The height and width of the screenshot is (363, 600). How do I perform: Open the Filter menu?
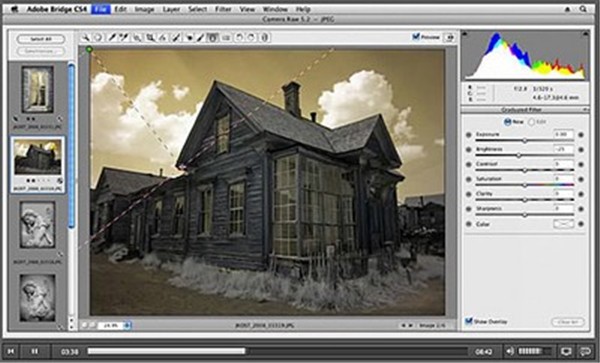click(x=223, y=9)
